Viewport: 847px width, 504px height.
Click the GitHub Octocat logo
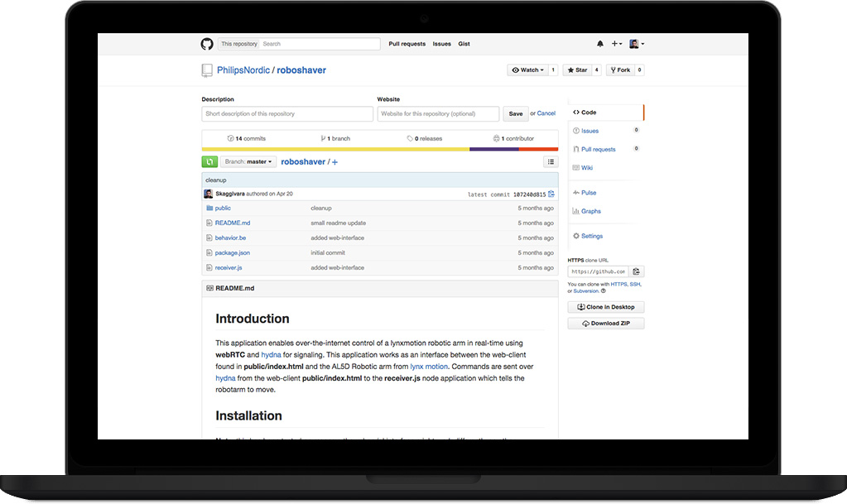click(207, 44)
